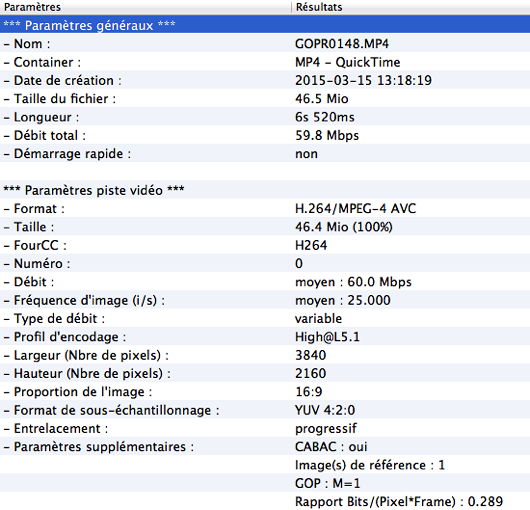Click the Démarrage rapide value non
530x510 pixels.
click(306, 154)
